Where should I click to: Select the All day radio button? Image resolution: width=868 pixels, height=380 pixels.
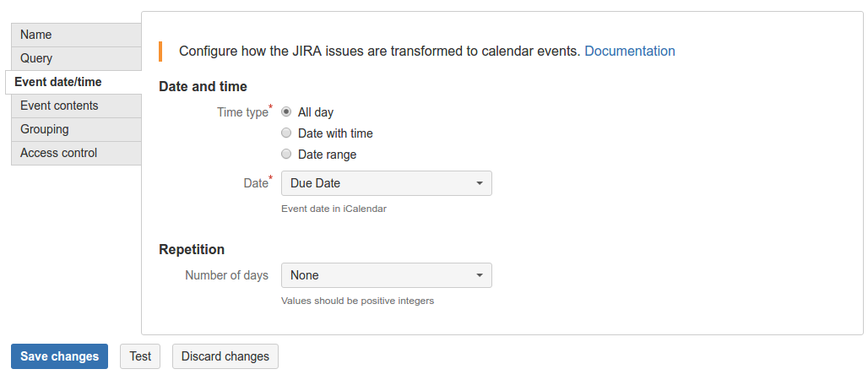click(x=286, y=112)
